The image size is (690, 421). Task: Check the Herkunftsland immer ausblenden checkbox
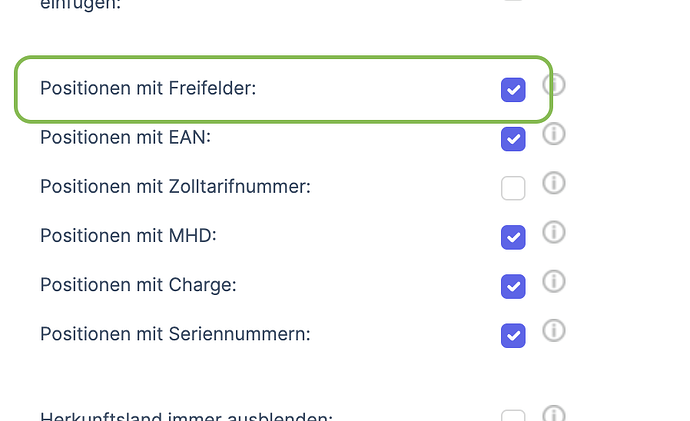(513, 416)
